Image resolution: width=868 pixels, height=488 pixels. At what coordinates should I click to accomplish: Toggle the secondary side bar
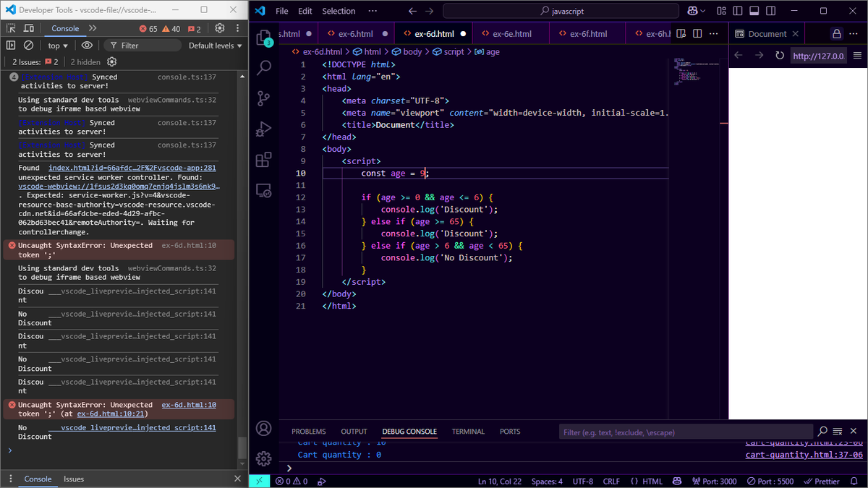coord(771,11)
